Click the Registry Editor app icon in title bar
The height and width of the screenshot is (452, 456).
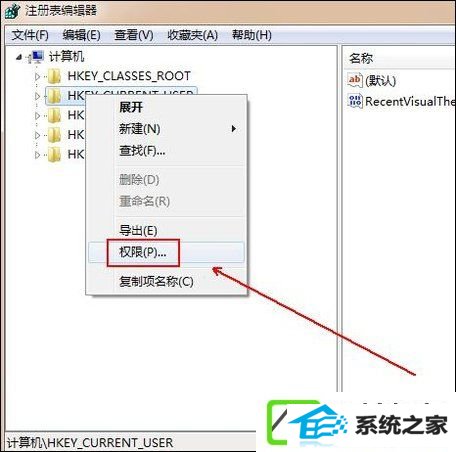(x=12, y=11)
